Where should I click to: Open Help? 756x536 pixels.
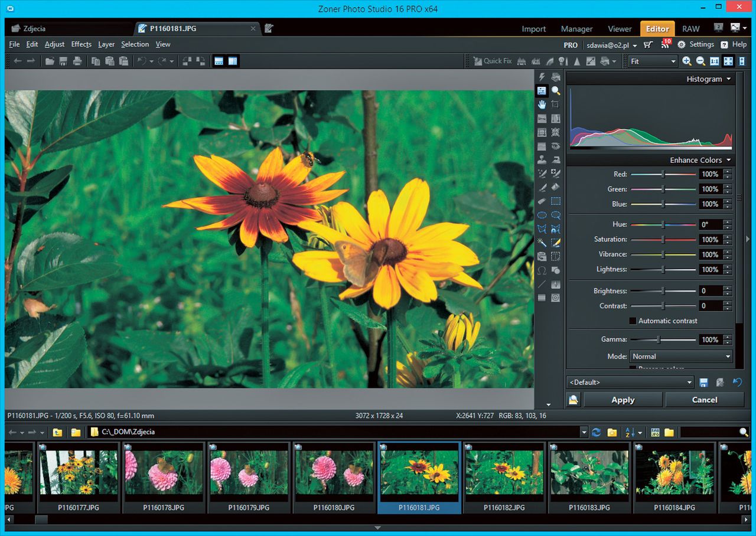coord(733,45)
